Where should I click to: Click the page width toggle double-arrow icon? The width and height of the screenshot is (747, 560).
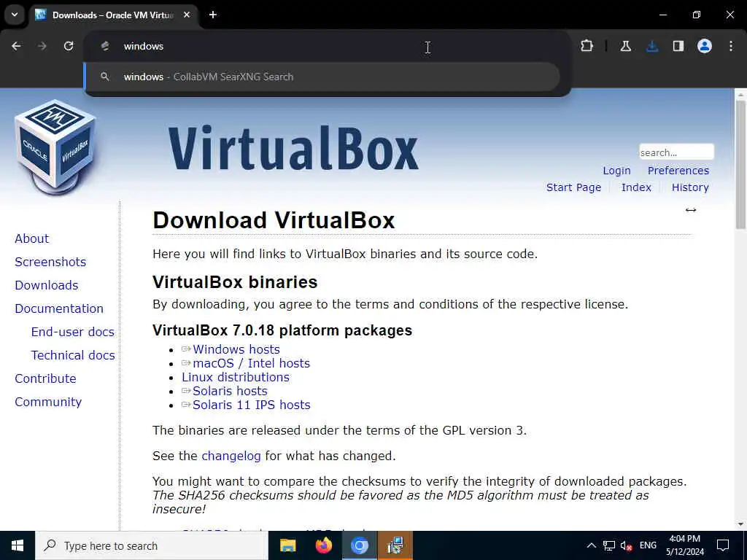click(x=690, y=210)
